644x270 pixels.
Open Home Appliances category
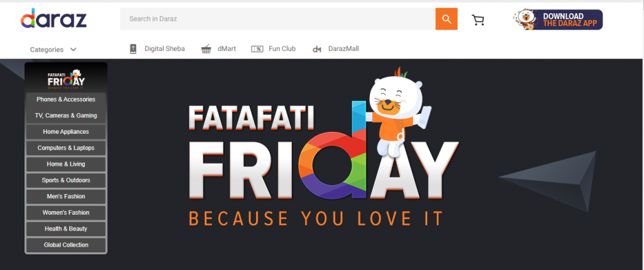[65, 132]
